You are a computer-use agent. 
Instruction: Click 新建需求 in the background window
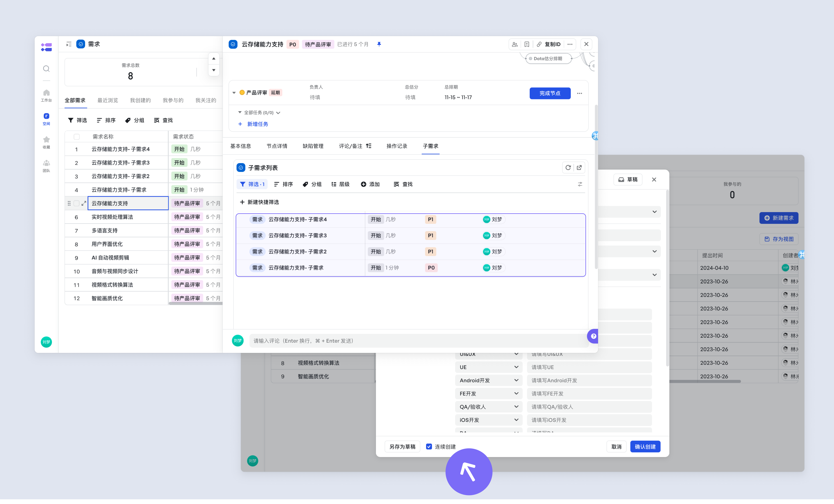[x=779, y=218]
